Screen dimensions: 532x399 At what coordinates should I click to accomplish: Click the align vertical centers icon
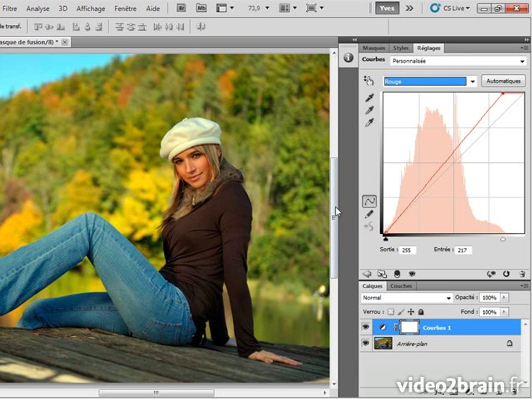(x=49, y=27)
